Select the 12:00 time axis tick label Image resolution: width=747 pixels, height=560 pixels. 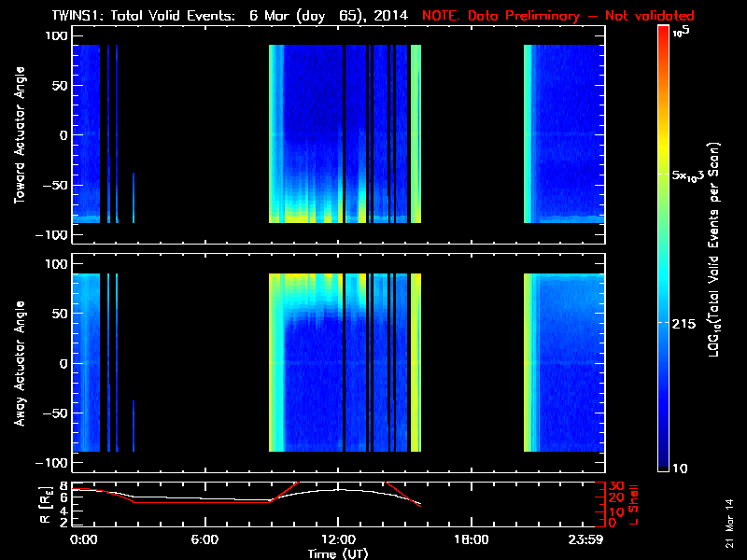pyautogui.click(x=337, y=539)
